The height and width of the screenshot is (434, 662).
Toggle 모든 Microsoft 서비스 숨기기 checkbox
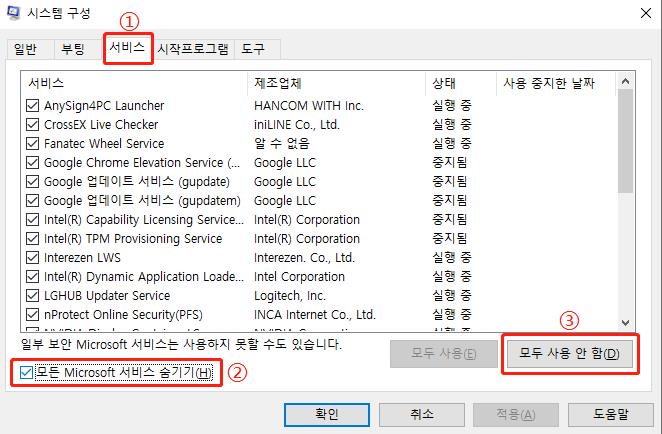click(x=26, y=372)
